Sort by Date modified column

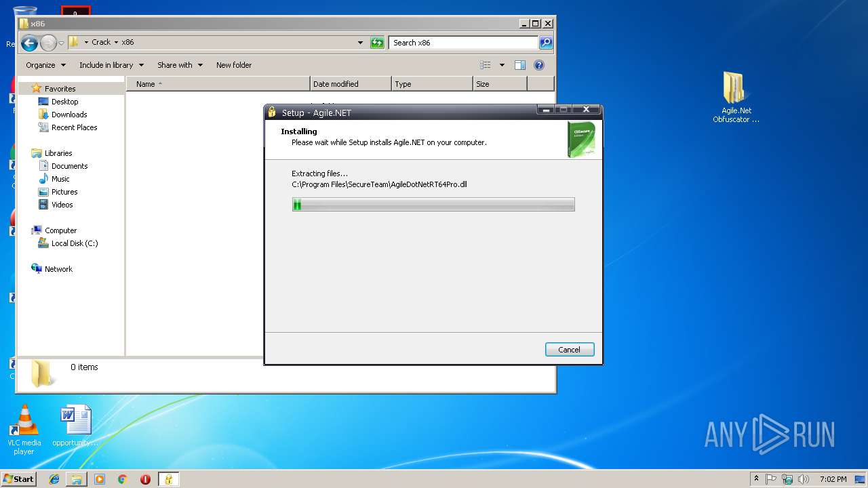(351, 84)
